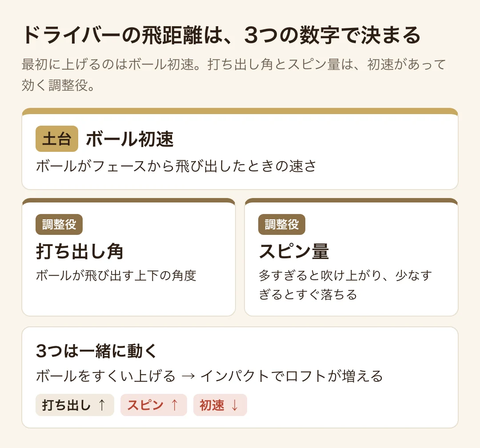Screen dimensions: 480x448
Task: Click the sentence ボールをすくい上げる → インパクトでロフトが増える
Action: coord(210,376)
